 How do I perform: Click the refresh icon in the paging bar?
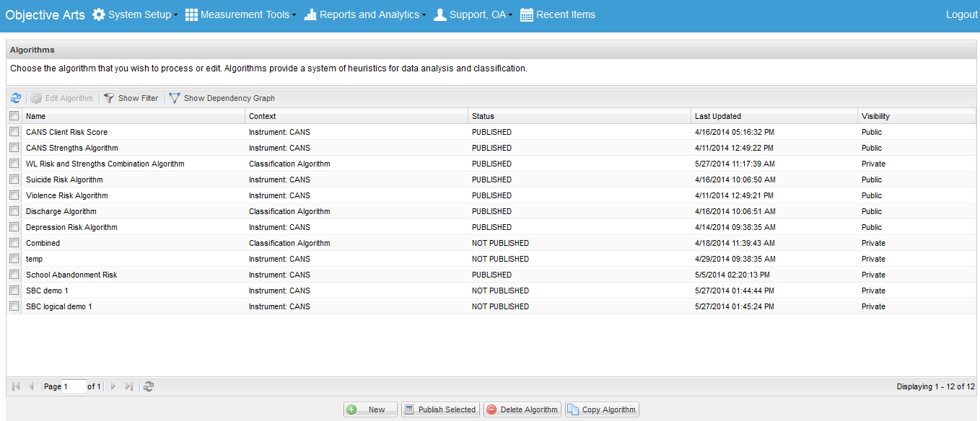pos(149,386)
